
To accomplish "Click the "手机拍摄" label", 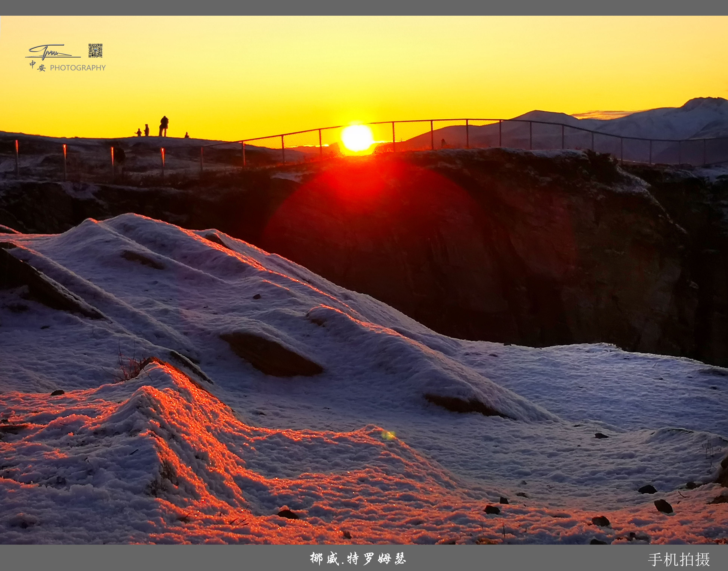I will (679, 559).
